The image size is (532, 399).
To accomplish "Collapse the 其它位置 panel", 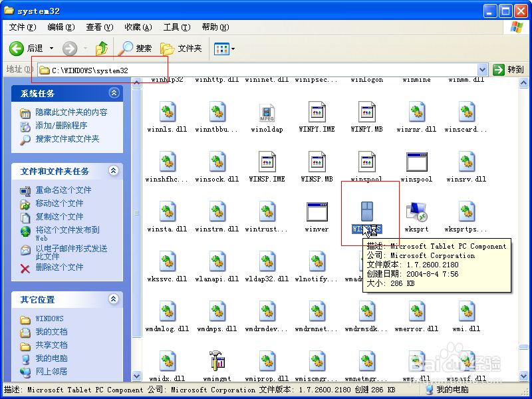I will pyautogui.click(x=114, y=299).
